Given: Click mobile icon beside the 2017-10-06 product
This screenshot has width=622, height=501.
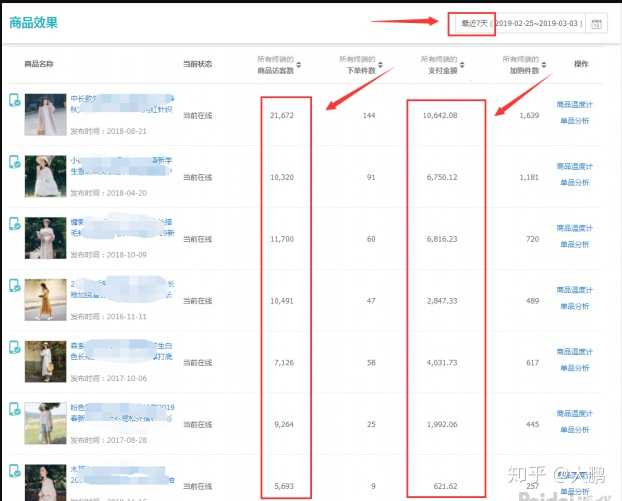Looking at the screenshot, I should pyautogui.click(x=15, y=348).
